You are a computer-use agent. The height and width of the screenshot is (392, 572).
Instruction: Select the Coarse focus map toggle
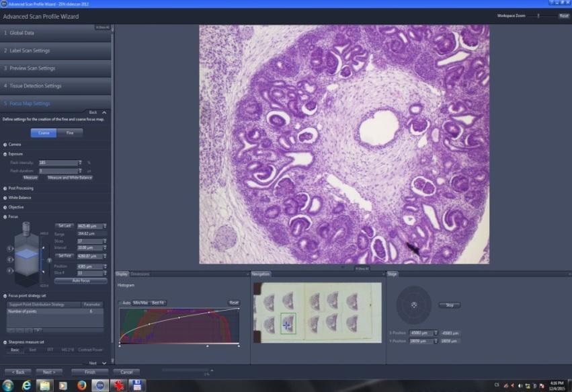[44, 133]
